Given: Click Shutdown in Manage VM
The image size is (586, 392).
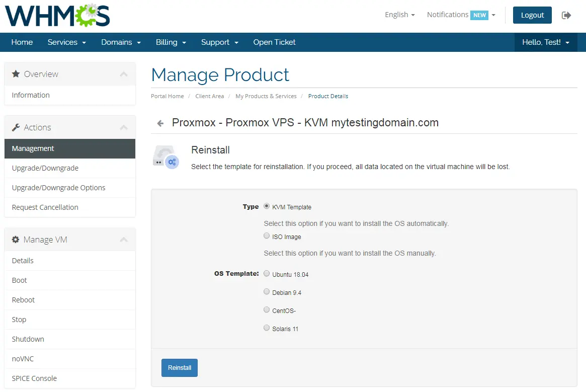Looking at the screenshot, I should [x=70, y=339].
